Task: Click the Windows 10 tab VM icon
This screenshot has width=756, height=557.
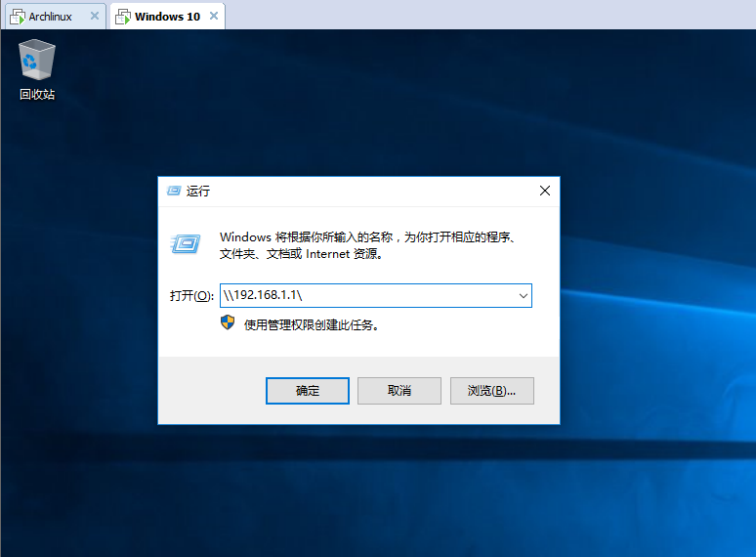Action: point(123,17)
